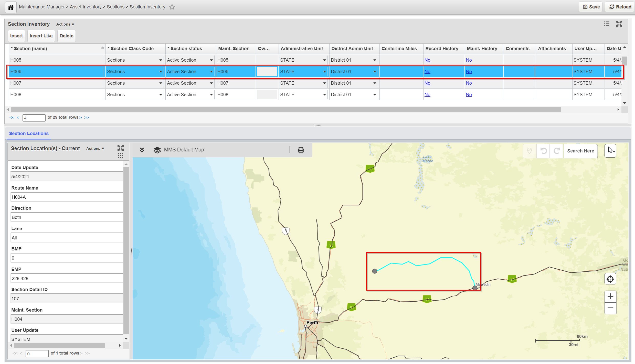Expand Section status dropdown for H005
Image resolution: width=635 pixels, height=364 pixels.
click(211, 60)
